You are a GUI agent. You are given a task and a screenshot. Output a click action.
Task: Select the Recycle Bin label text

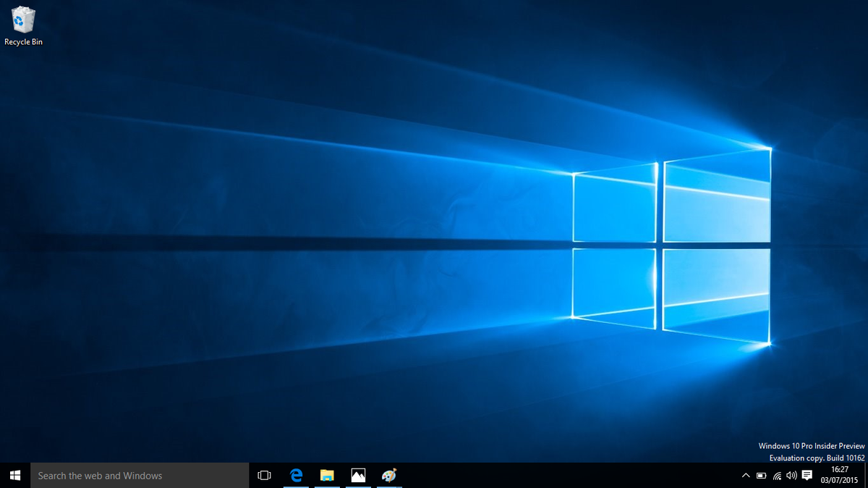point(24,42)
